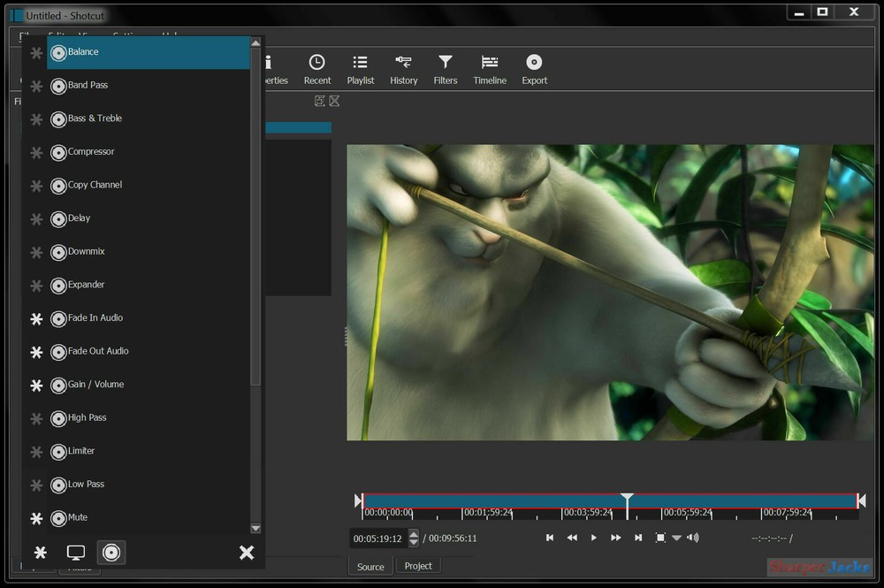The height and width of the screenshot is (588, 884).
Task: Open the skip options dropdown in player controls
Action: (676, 537)
